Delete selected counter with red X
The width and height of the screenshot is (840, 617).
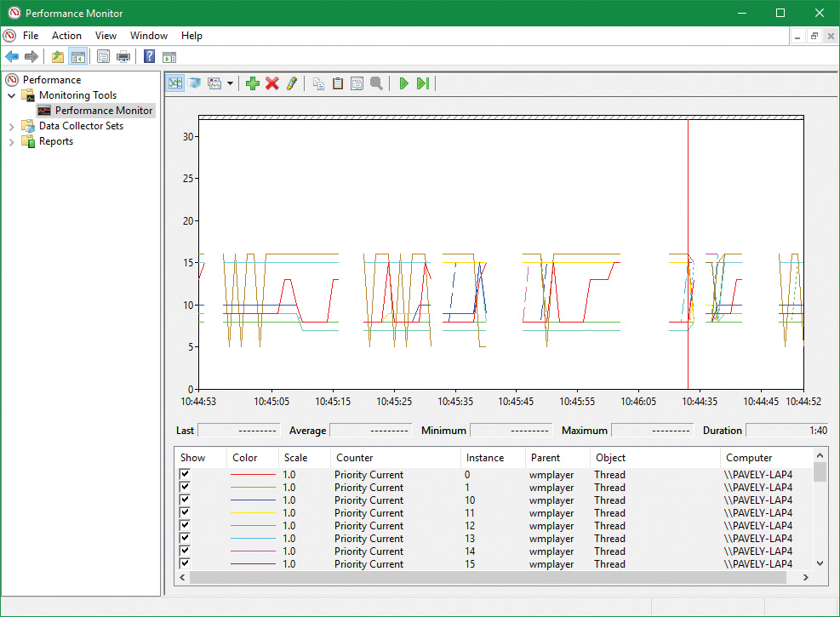272,83
